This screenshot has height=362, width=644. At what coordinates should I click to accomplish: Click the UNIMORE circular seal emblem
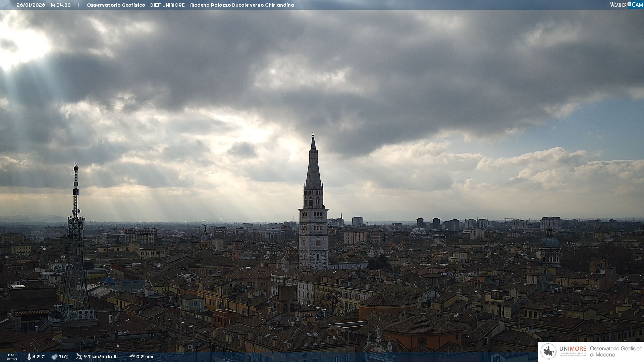pyautogui.click(x=548, y=351)
